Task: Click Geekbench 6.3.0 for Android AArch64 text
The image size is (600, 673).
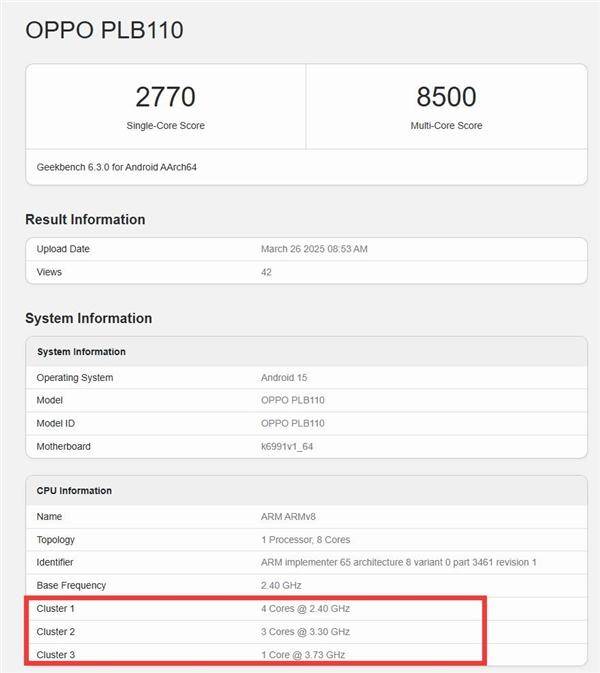Action: [x=116, y=167]
